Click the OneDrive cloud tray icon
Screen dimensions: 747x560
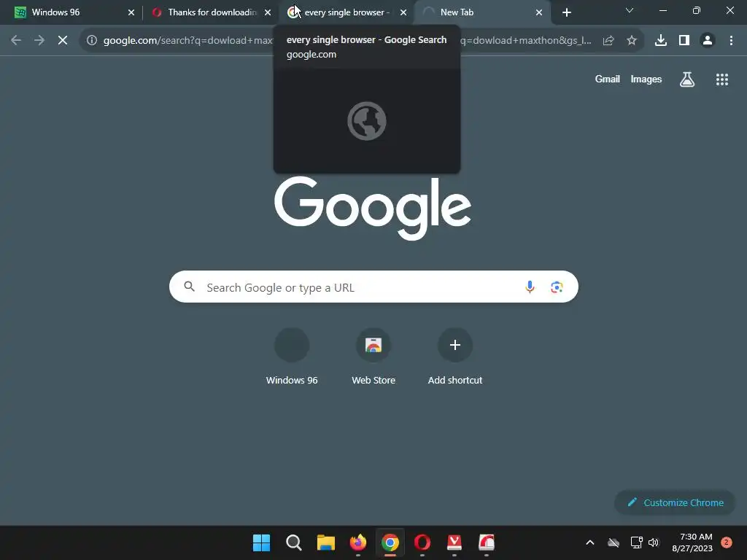point(614,542)
